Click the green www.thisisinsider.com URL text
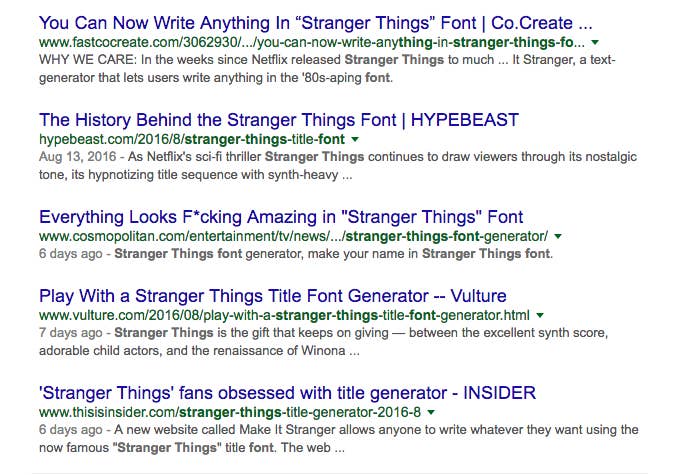 click(x=230, y=412)
